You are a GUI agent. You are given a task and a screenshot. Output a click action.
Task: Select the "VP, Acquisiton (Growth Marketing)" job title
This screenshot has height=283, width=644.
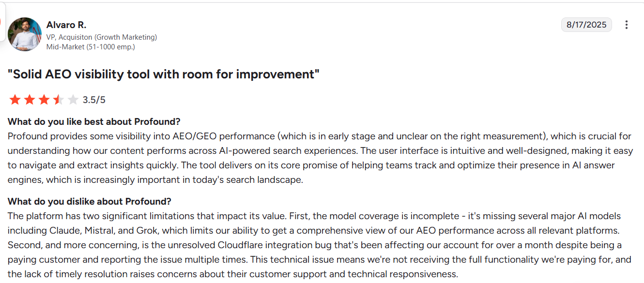click(102, 37)
